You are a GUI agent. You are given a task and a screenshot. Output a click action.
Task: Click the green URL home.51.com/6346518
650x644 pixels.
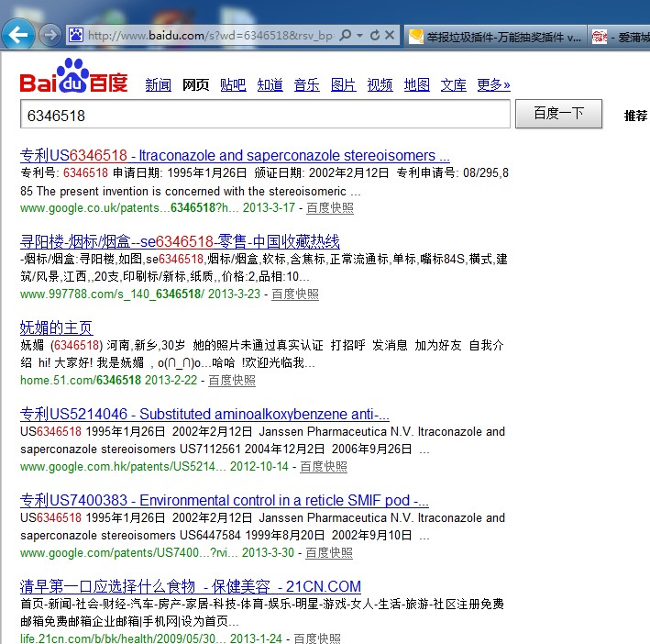81,381
